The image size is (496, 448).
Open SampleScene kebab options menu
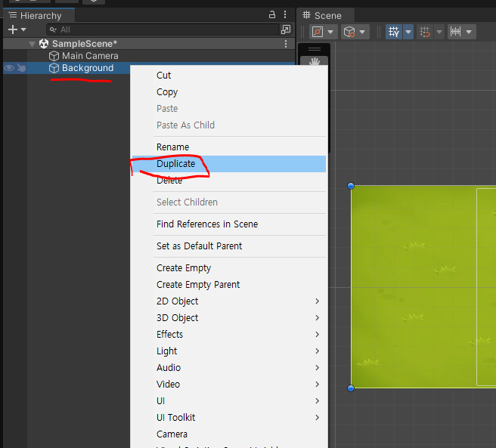tap(286, 44)
